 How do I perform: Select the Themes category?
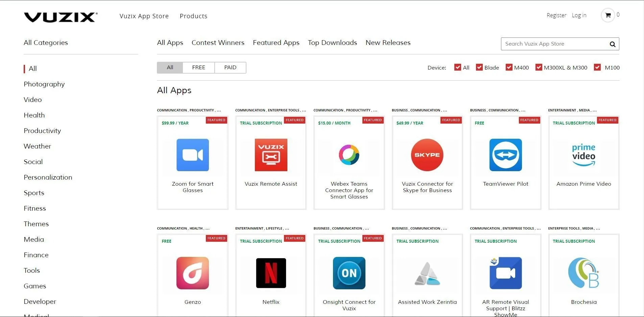pyautogui.click(x=36, y=224)
